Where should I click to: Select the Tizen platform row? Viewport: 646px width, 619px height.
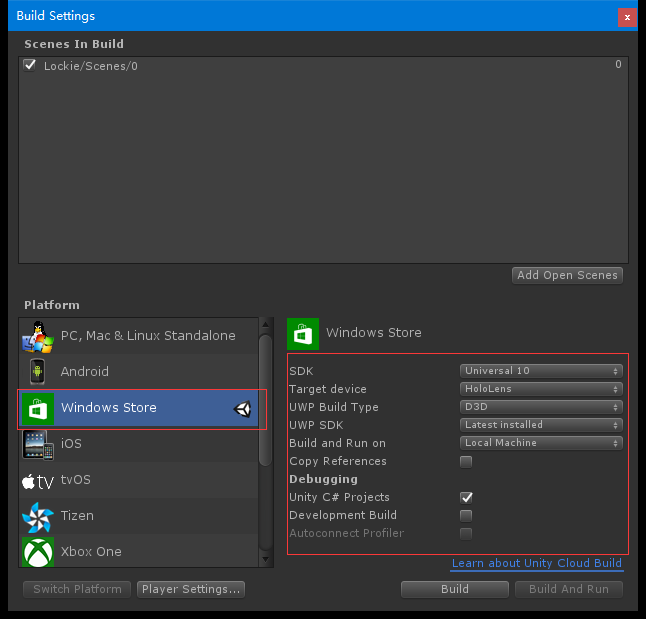click(x=139, y=516)
